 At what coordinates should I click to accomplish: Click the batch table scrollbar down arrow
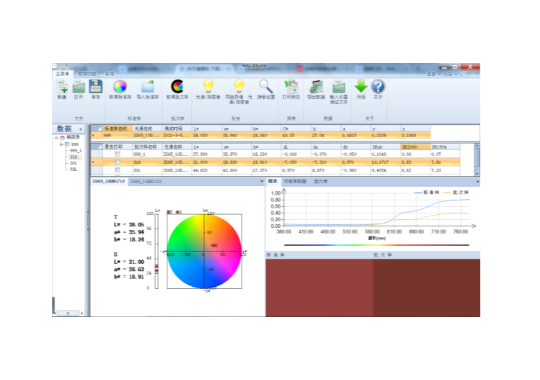[477, 174]
